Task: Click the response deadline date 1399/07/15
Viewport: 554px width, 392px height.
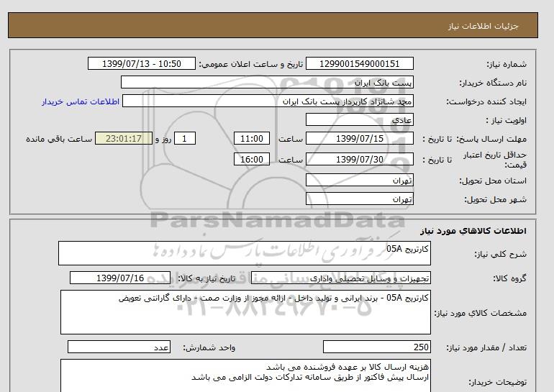Action: (x=359, y=138)
